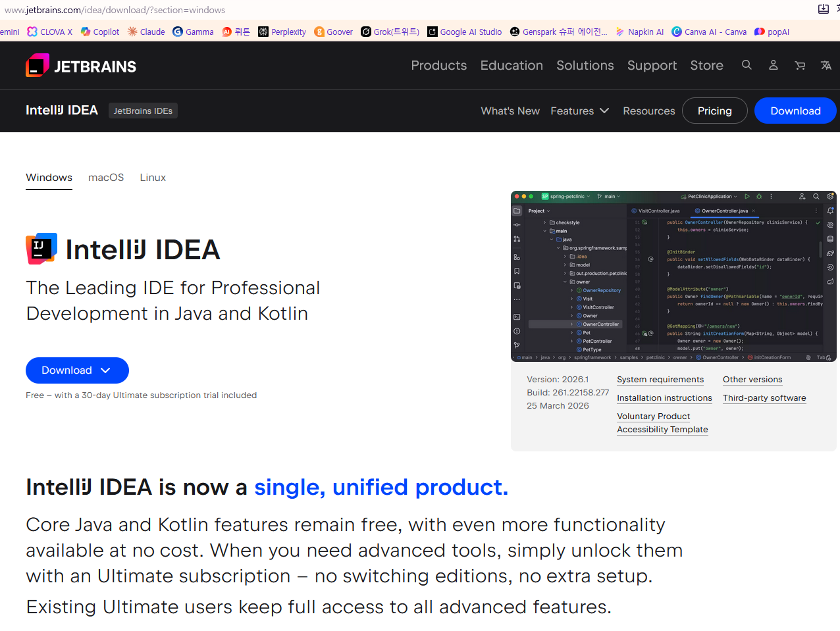Open the What's New link

coord(510,111)
